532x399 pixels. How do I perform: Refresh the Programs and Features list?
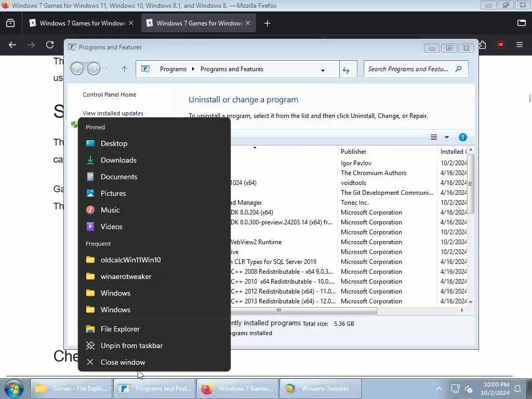[347, 70]
